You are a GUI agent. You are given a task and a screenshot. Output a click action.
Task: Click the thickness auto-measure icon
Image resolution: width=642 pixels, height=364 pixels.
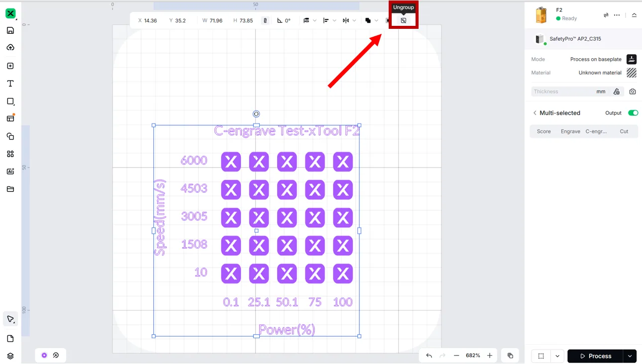pos(617,91)
